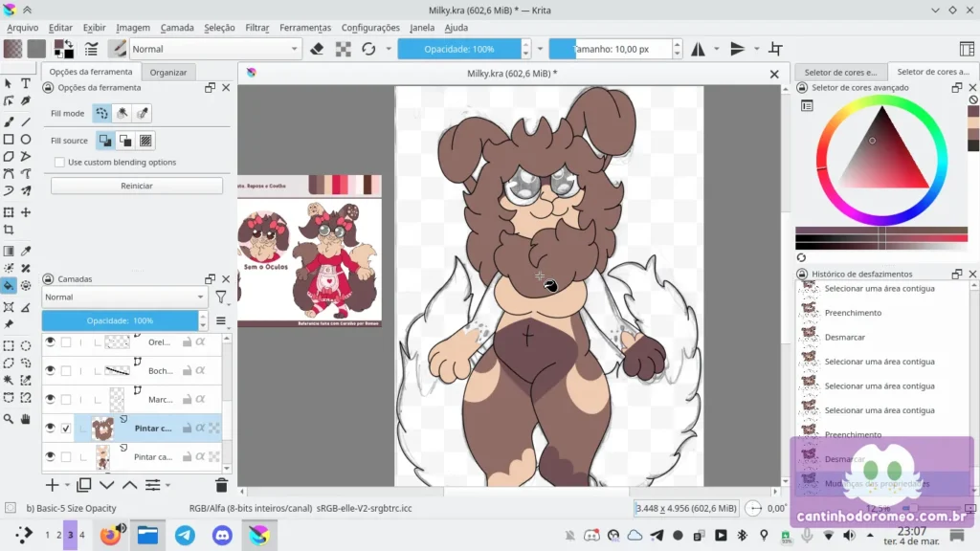
Task: Choose fill patterns swatch in toolbar
Action: (36, 49)
